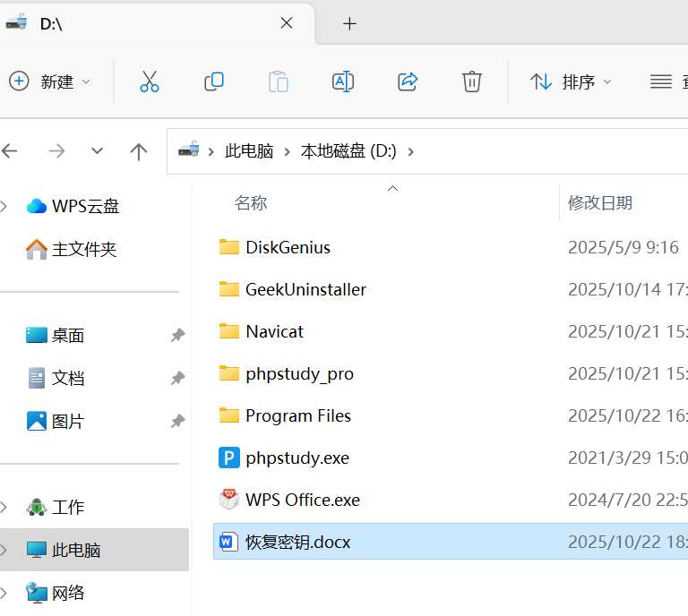
Task: Expand the WPS云盘 tree node
Action: [5, 207]
